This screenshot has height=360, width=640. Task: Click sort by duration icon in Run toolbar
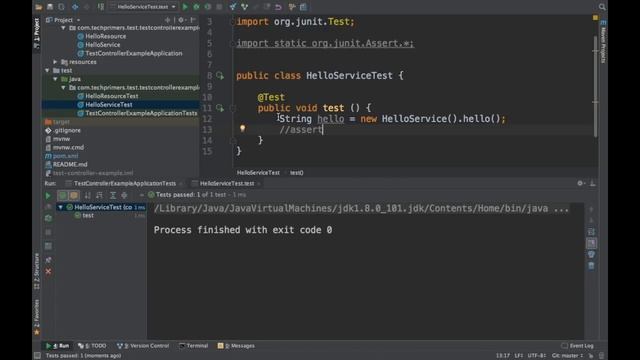coord(99,196)
